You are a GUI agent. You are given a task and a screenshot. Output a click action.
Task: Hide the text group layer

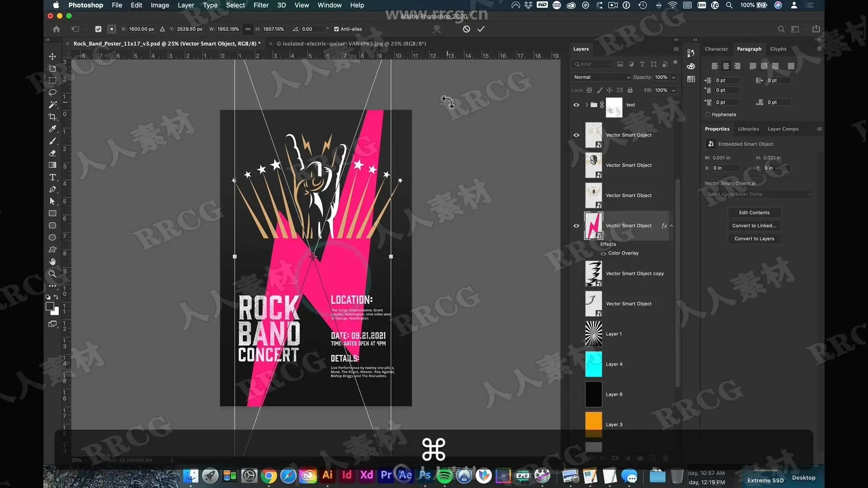point(576,105)
